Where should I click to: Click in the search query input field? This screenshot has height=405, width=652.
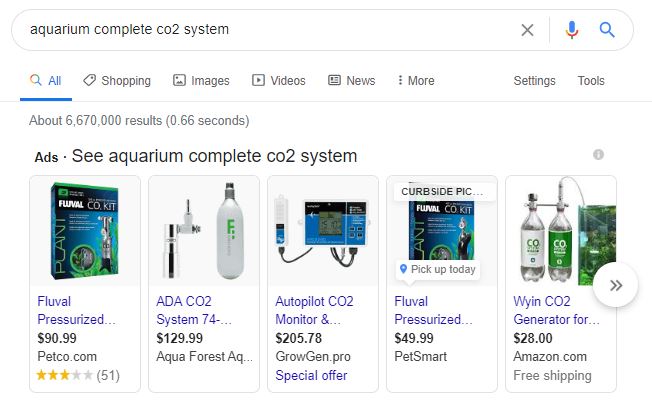click(260, 30)
